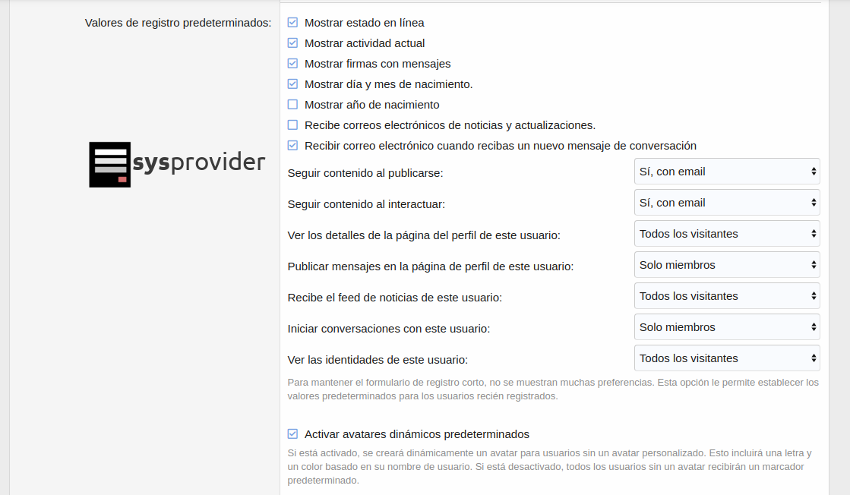Open Seguir contenido al publicarse dropdown

coord(727,172)
